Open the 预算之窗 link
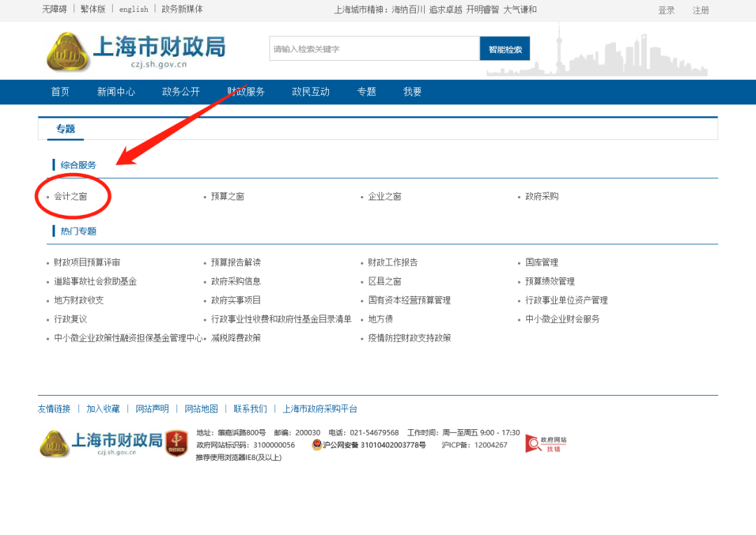This screenshot has height=535, width=756. tap(227, 196)
